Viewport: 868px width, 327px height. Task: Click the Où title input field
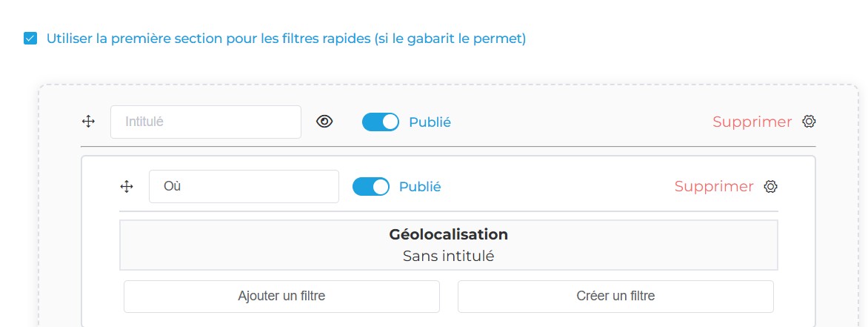click(x=244, y=187)
